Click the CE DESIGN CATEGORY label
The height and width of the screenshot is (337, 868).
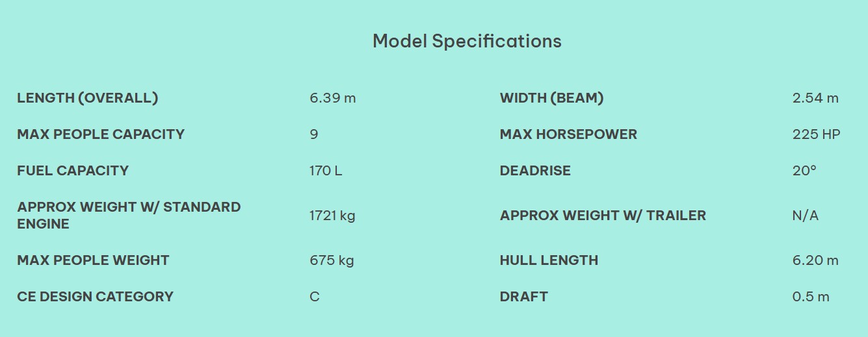pyautogui.click(x=95, y=297)
